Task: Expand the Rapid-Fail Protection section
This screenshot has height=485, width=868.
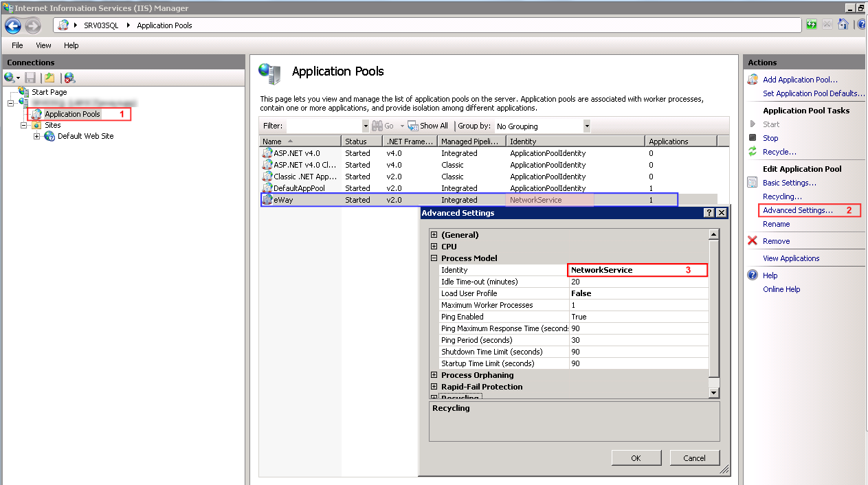Action: (x=434, y=387)
